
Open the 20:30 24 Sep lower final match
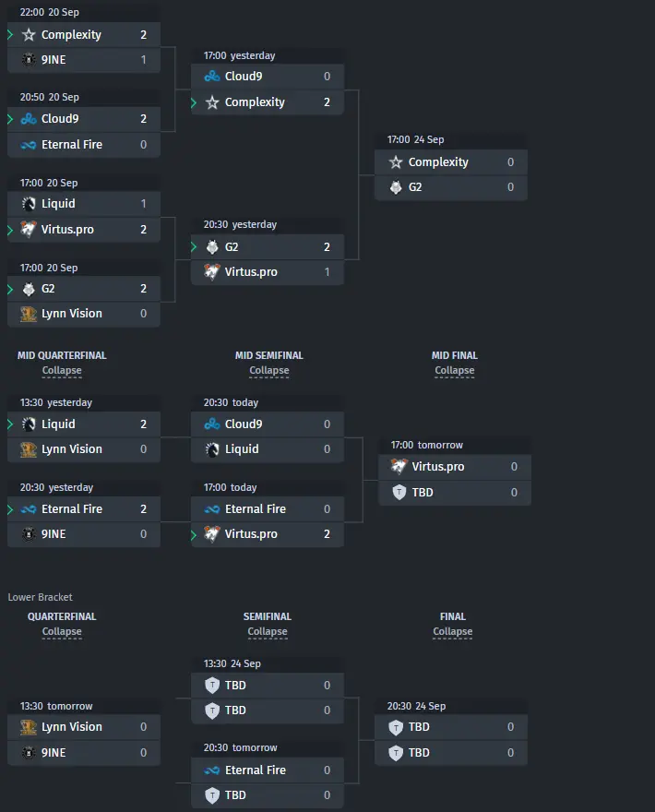tap(451, 733)
